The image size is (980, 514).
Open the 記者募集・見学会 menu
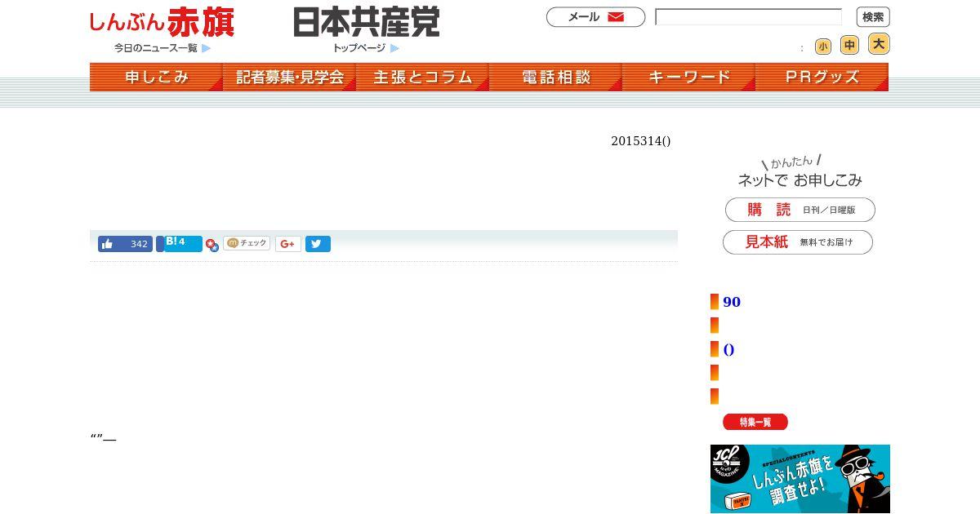click(x=289, y=78)
